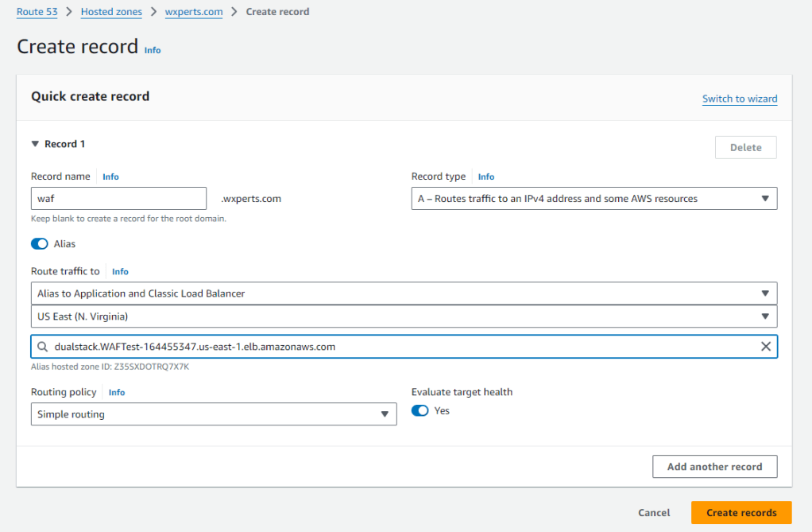The width and height of the screenshot is (812, 532).
Task: Cancel the record creation
Action: [654, 513]
